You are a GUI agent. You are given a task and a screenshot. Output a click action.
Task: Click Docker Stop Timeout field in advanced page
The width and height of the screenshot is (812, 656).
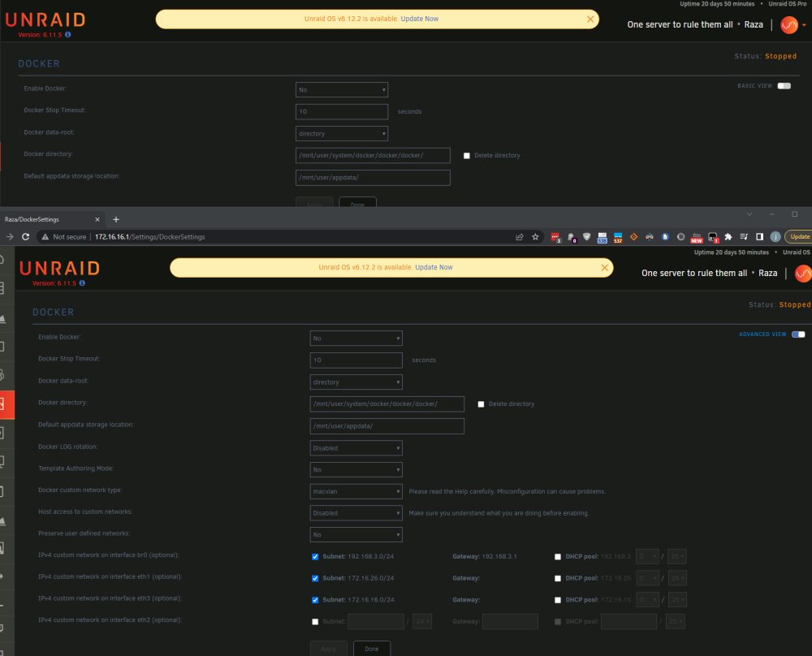(x=356, y=360)
